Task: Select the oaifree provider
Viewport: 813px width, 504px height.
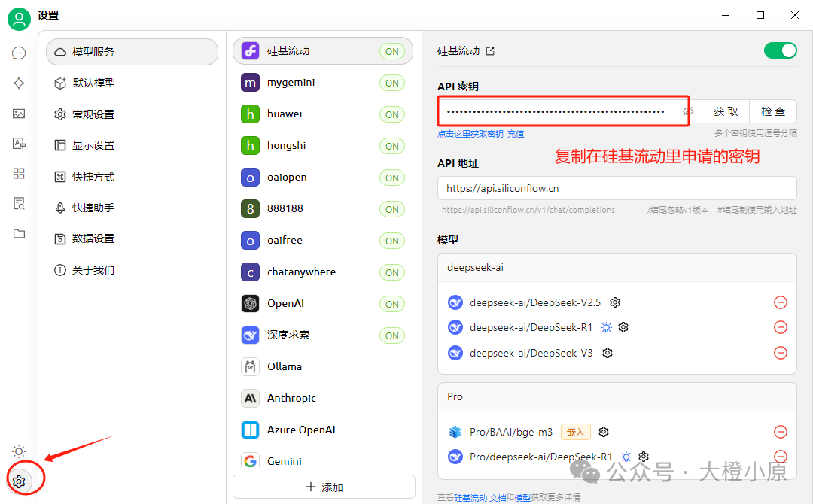Action: [x=323, y=241]
